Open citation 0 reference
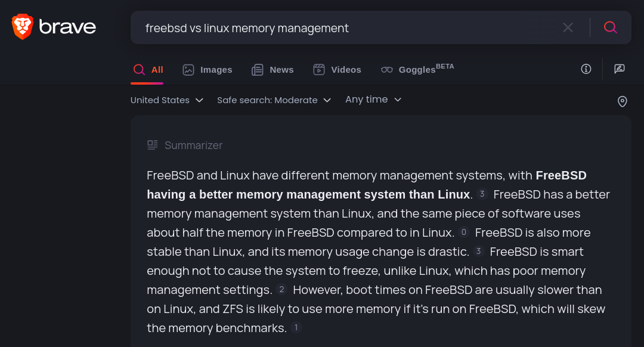Screen dimensions: 644x347 pyautogui.click(x=464, y=232)
